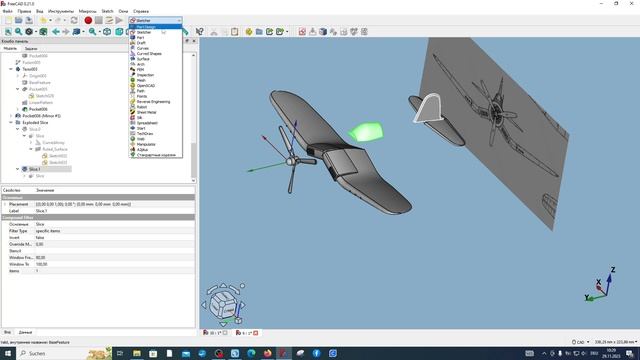Open File Explorer from the taskbar
Image resolution: width=640 pixels, height=360 pixels.
coord(137,353)
